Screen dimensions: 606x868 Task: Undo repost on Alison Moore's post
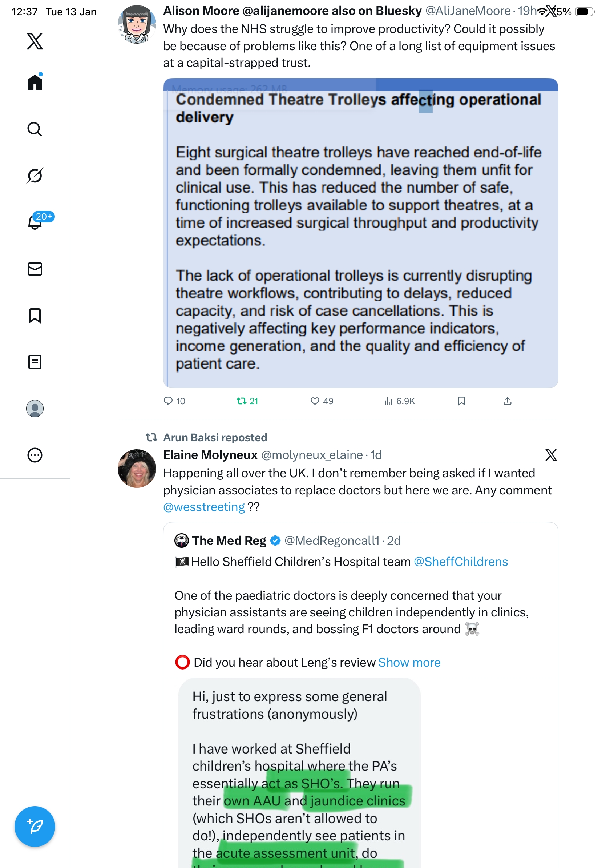point(241,401)
